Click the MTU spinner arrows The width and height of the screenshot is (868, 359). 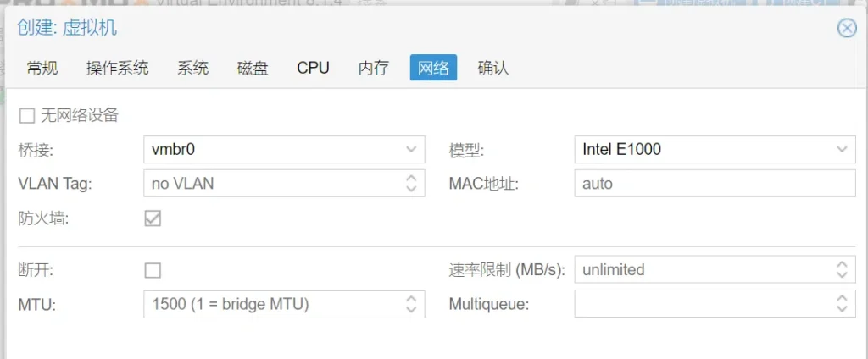tap(411, 304)
